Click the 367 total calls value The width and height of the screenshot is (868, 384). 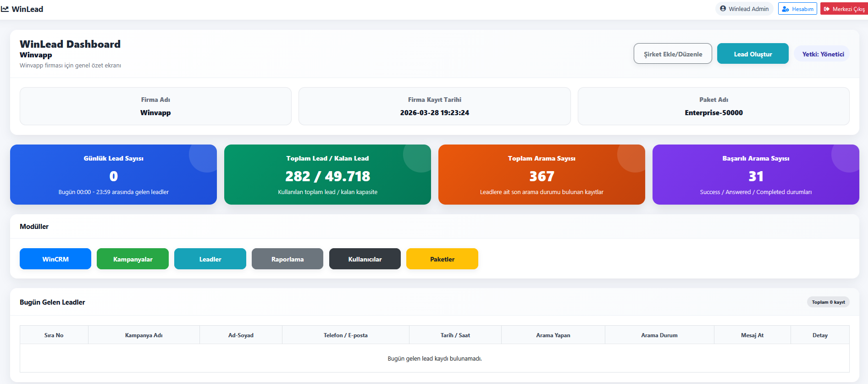(542, 176)
